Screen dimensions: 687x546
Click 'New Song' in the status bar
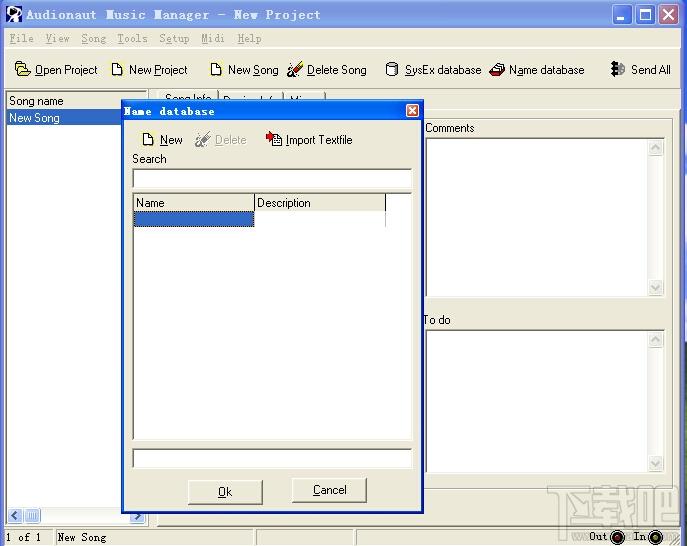click(82, 537)
